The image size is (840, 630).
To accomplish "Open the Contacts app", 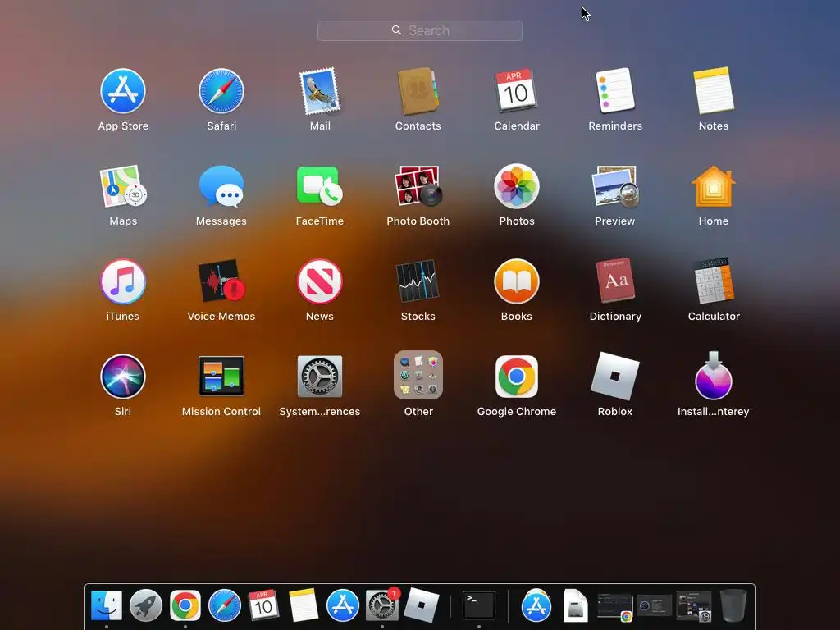I will [x=418, y=91].
